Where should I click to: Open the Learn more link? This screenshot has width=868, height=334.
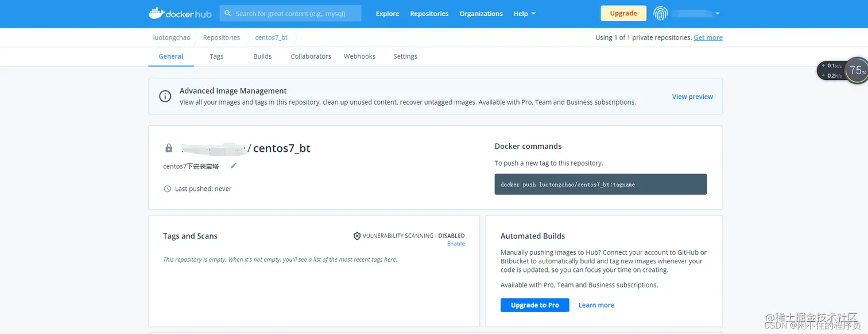click(x=596, y=305)
